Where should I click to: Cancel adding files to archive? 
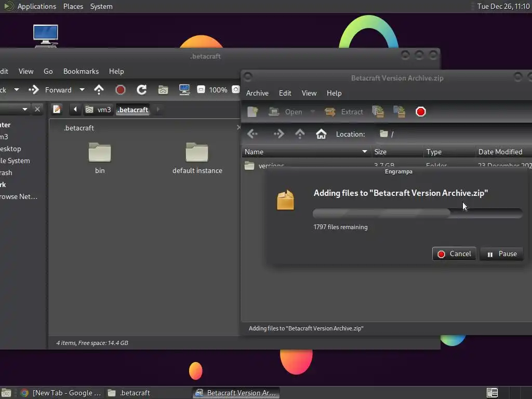(454, 254)
